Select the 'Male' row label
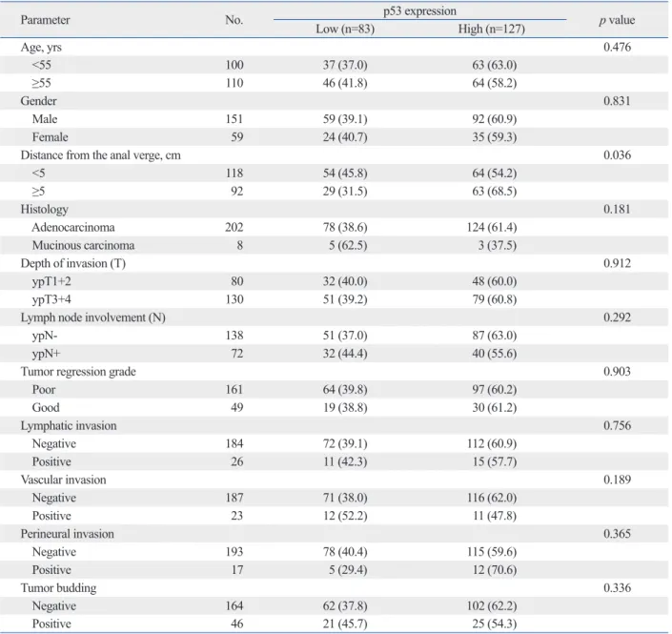 (x=45, y=119)
